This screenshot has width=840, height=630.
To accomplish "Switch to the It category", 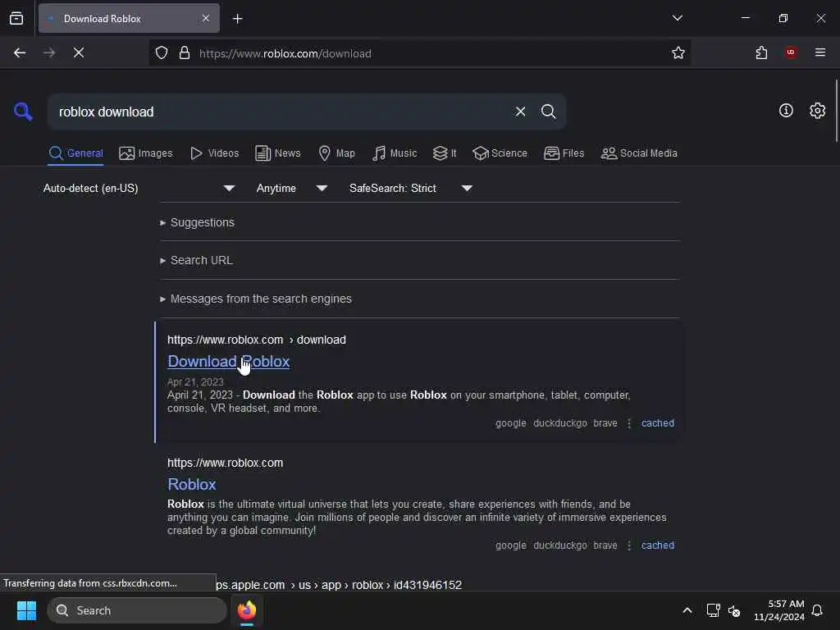I will click(444, 153).
